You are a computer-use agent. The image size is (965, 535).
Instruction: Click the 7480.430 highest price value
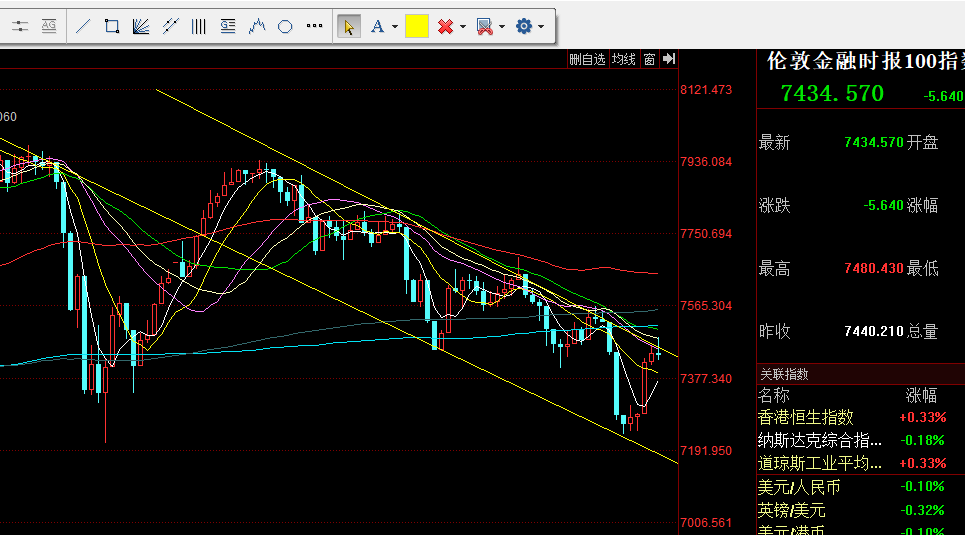pyautogui.click(x=873, y=268)
